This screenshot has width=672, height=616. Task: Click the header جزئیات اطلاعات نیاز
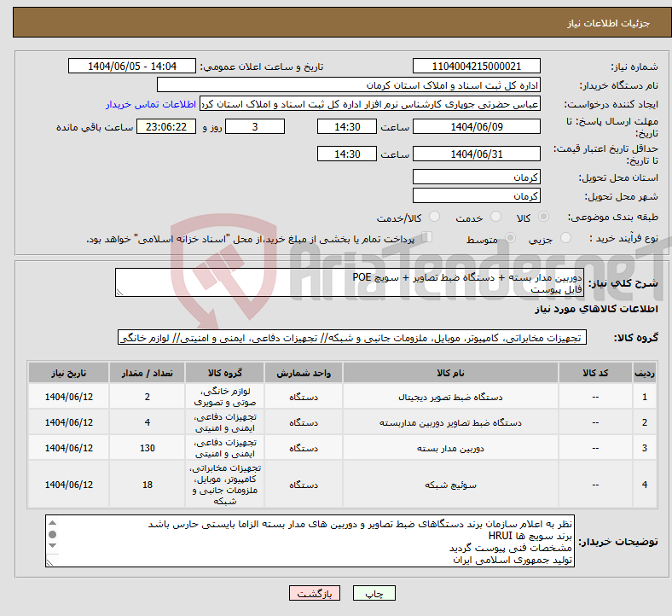coord(609,23)
